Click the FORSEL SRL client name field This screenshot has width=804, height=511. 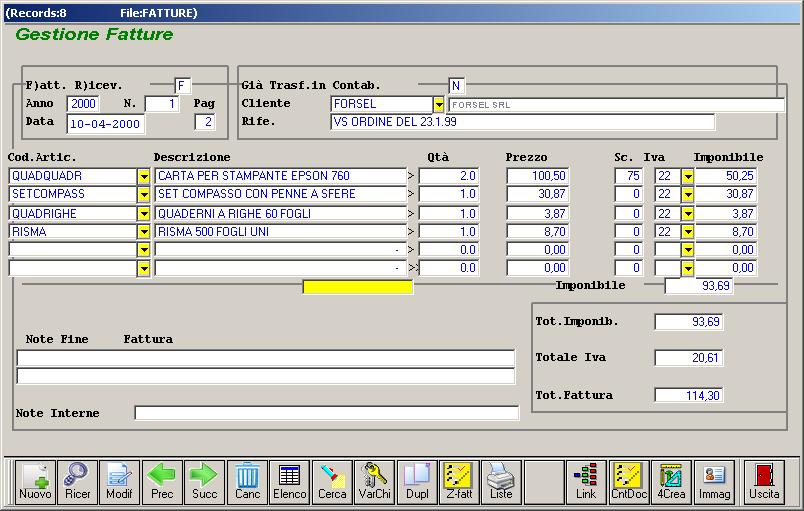click(617, 105)
